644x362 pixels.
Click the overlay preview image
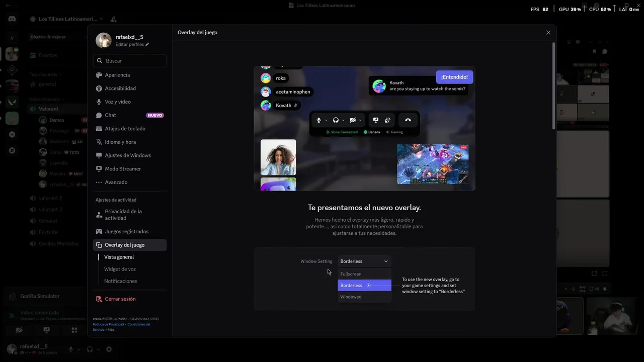(364, 128)
